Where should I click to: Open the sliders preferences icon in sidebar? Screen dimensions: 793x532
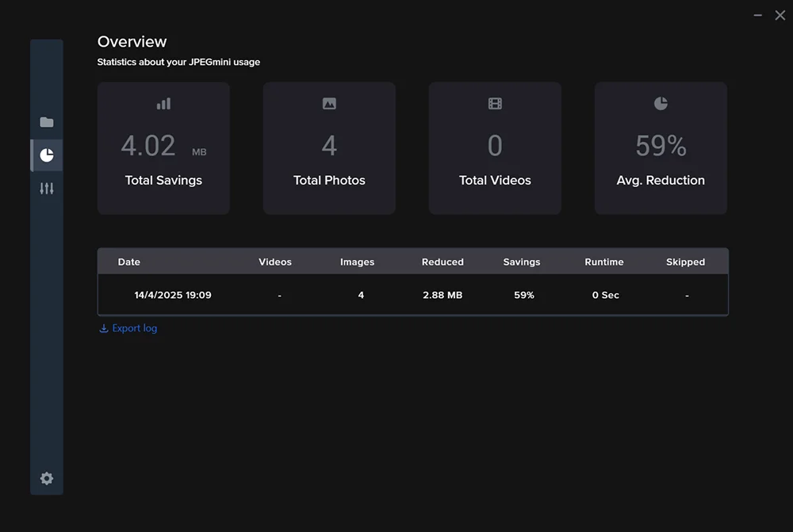coord(47,189)
